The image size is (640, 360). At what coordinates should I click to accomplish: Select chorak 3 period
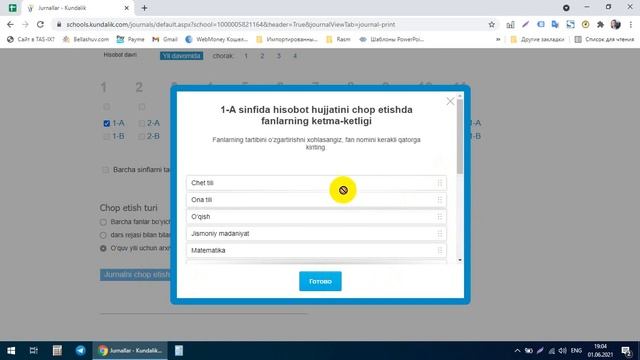coord(279,56)
